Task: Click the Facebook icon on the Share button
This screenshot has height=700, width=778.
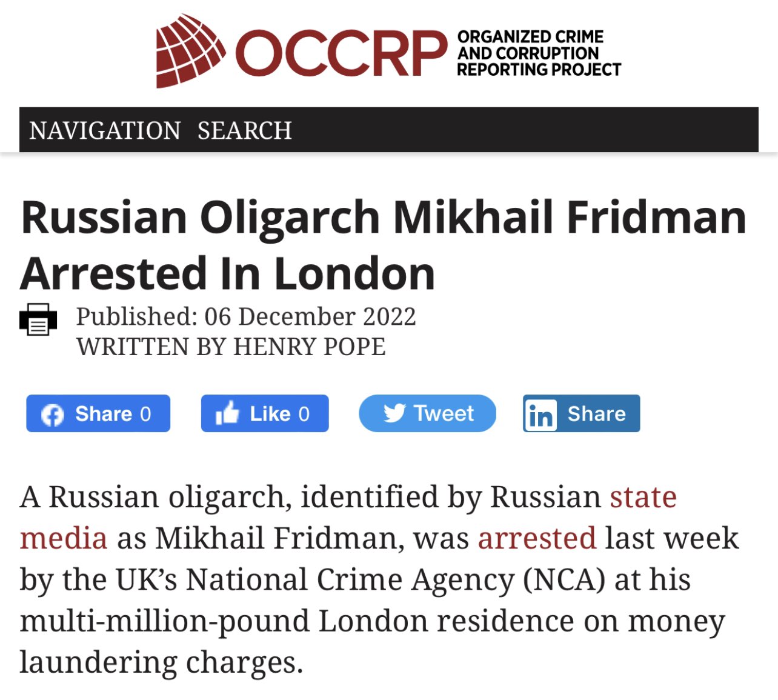Action: (52, 415)
